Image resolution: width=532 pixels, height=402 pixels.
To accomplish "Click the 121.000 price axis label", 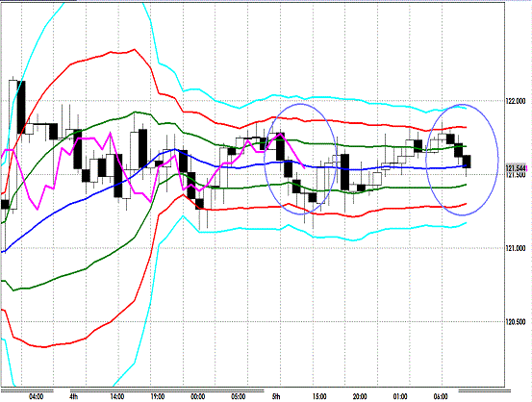I will tap(516, 249).
